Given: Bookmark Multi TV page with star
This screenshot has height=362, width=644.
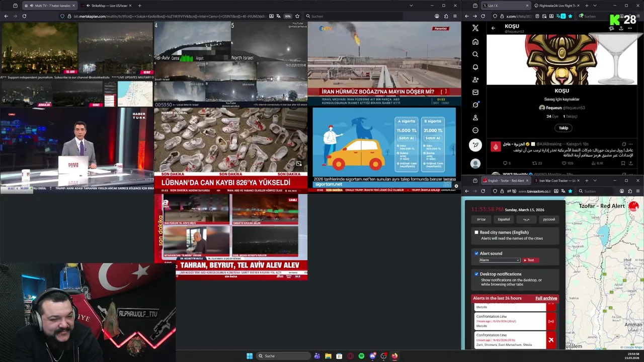Looking at the screenshot, I should (297, 16).
